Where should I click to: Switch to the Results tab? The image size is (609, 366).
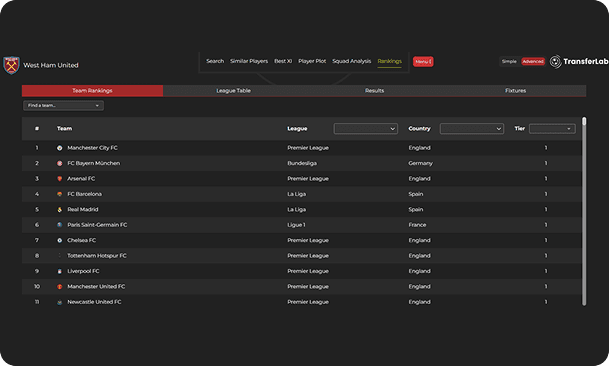pos(374,91)
